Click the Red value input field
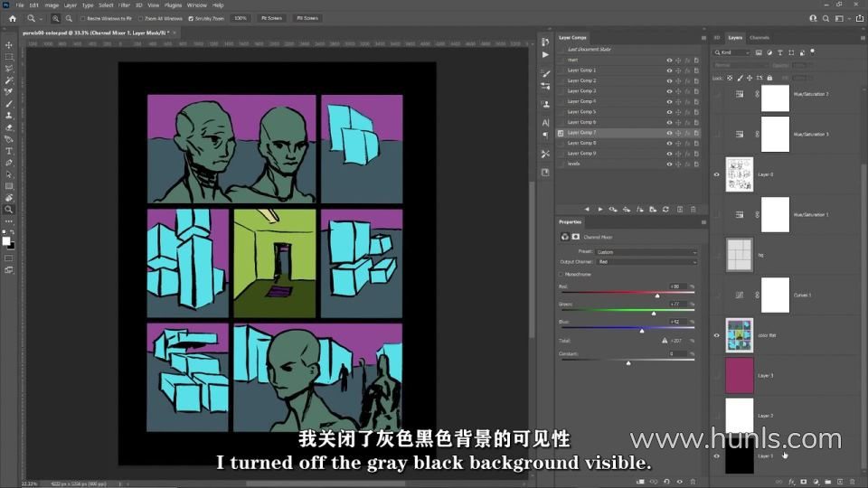Viewport: 868px width, 488px height. 677,286
